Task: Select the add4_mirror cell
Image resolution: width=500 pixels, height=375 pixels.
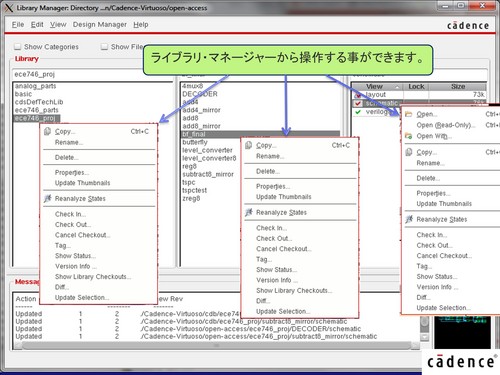Action: pos(201,110)
